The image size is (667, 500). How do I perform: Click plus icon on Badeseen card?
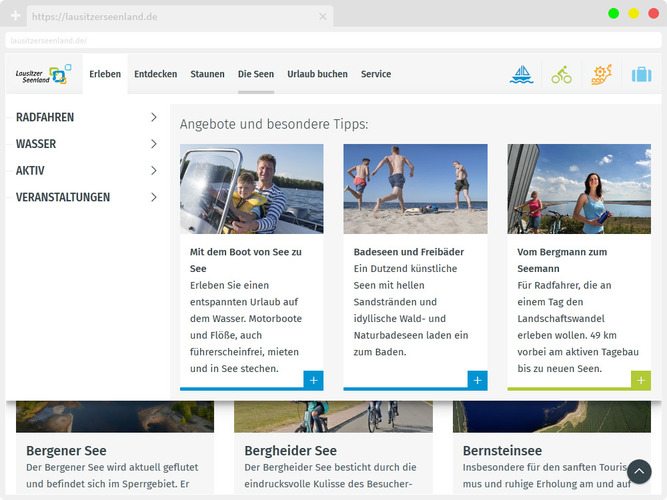point(477,380)
